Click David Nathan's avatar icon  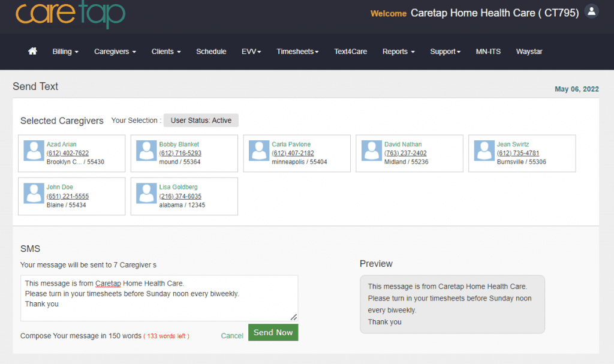372,151
